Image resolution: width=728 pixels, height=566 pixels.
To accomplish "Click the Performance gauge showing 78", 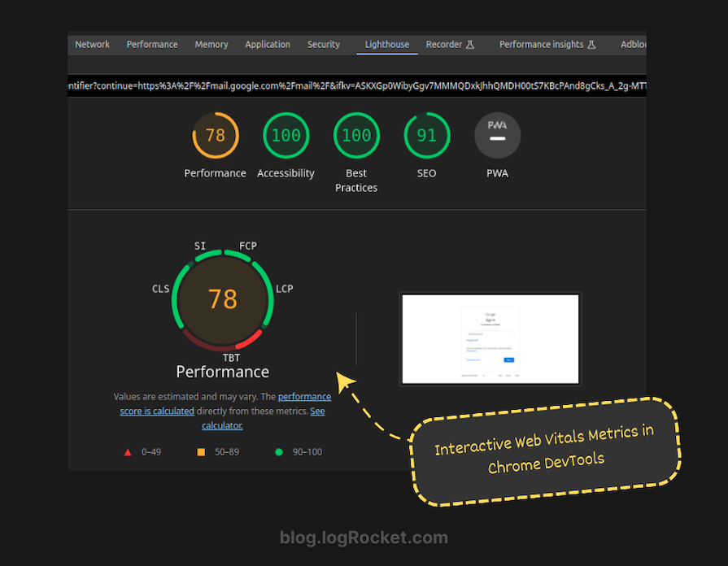I will (x=215, y=135).
